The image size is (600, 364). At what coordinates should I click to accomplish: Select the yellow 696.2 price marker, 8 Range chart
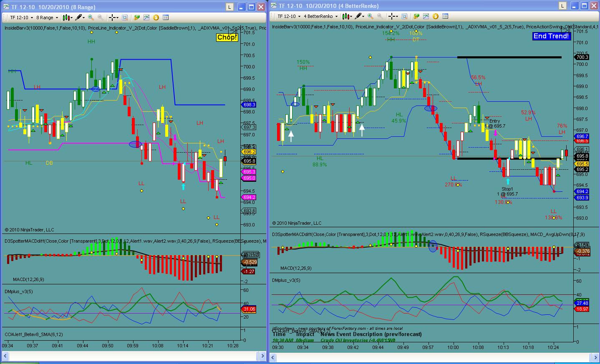[249, 152]
